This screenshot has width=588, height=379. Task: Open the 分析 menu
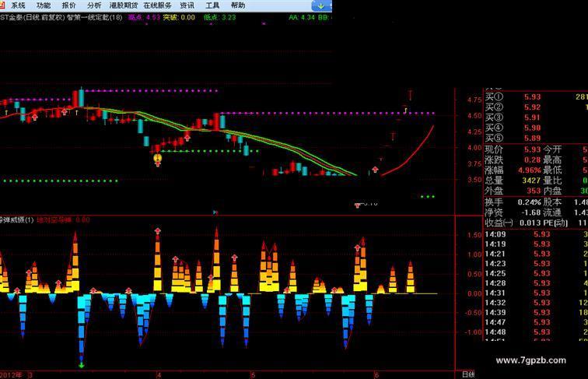tap(94, 5)
